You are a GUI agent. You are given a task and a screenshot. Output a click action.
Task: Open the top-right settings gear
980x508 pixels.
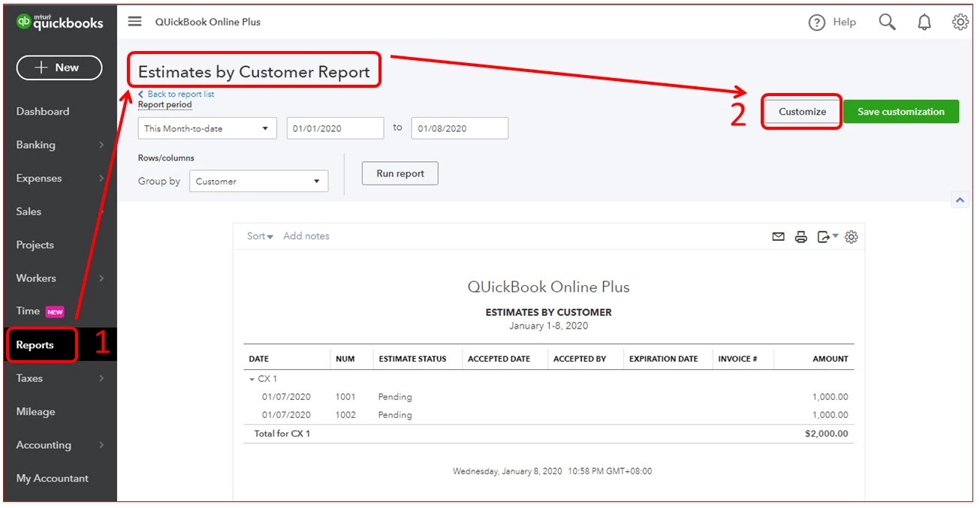click(960, 23)
